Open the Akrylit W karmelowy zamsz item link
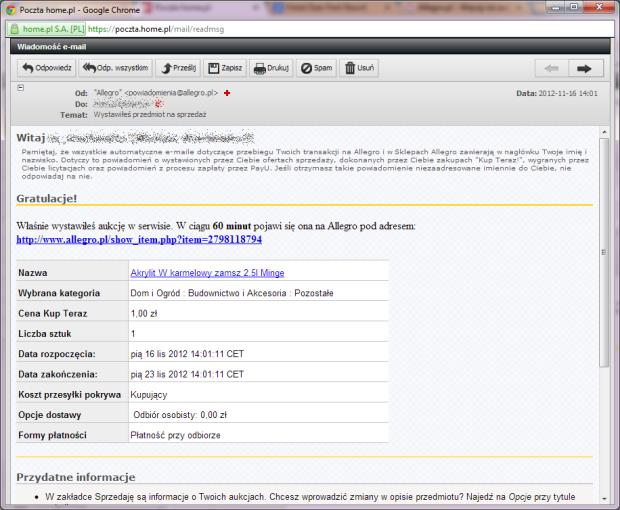 pos(207,273)
